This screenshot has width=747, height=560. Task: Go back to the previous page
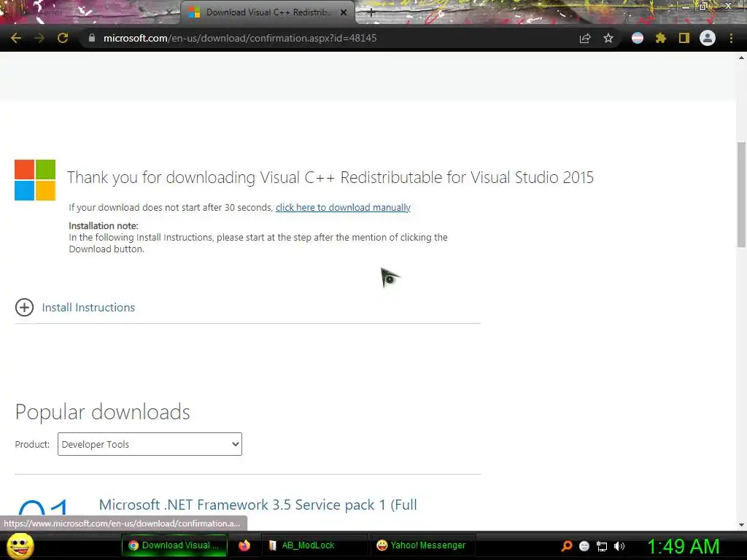coord(16,38)
